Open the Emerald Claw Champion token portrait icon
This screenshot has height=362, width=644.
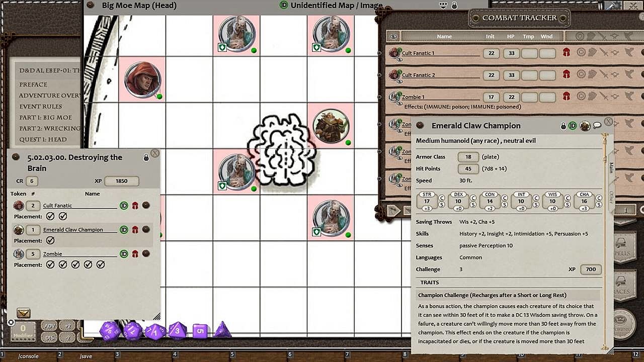coord(585,126)
